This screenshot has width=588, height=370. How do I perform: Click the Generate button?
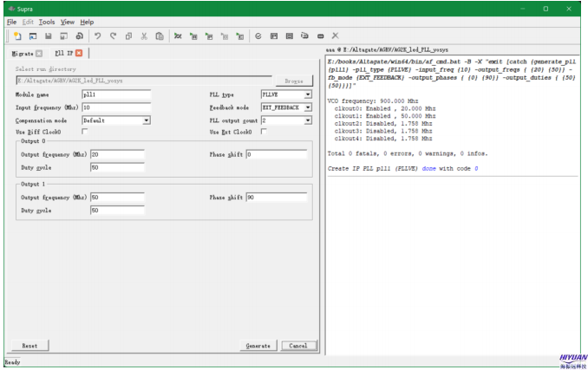(x=258, y=346)
